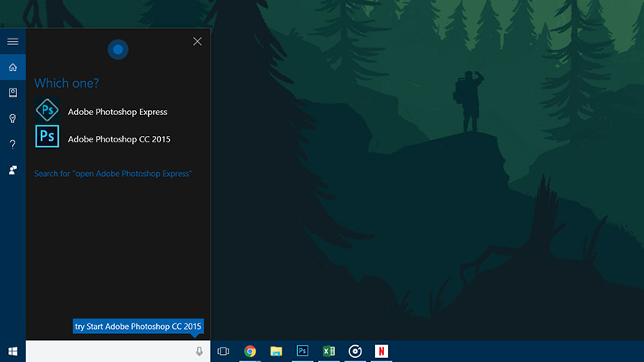Open Task View on taskbar
Viewport: 644px width, 362px height.
point(223,352)
